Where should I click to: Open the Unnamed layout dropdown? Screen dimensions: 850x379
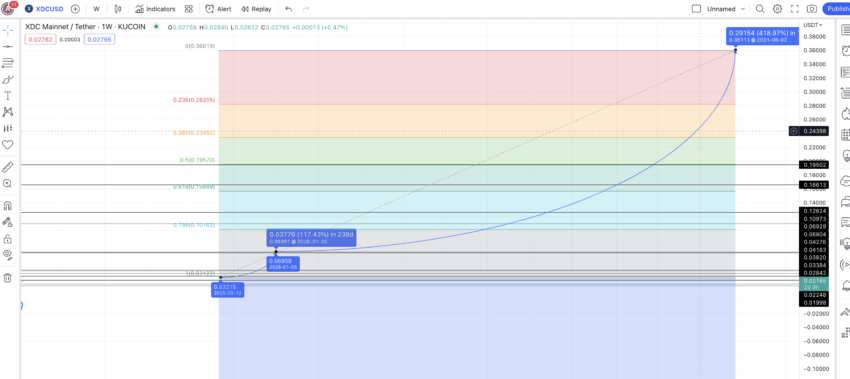pyautogui.click(x=727, y=9)
